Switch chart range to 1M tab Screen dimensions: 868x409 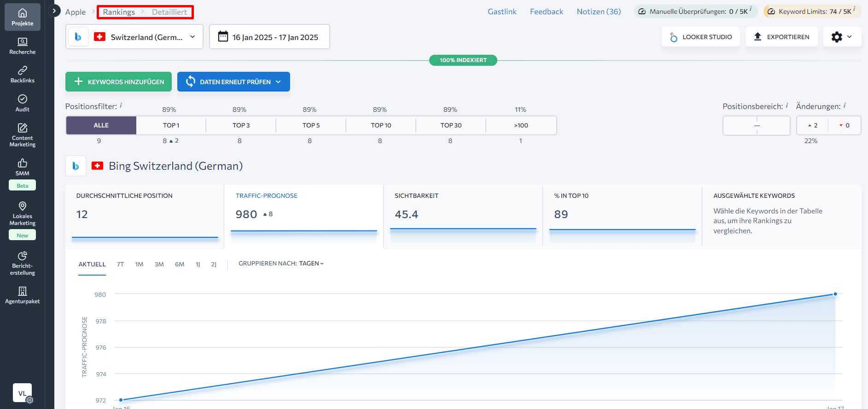tap(139, 264)
